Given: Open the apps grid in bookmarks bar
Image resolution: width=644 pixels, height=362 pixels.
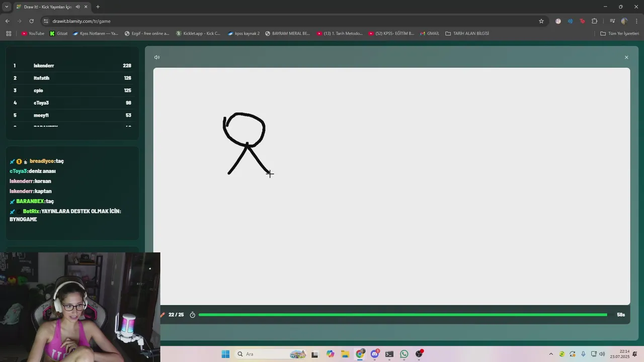Looking at the screenshot, I should click(9, 34).
